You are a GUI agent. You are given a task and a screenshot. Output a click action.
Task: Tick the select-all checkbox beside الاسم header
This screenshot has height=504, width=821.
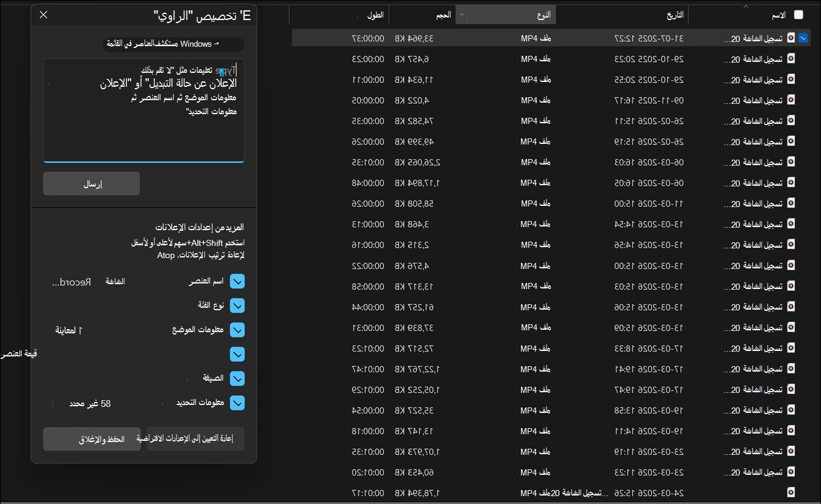point(799,15)
